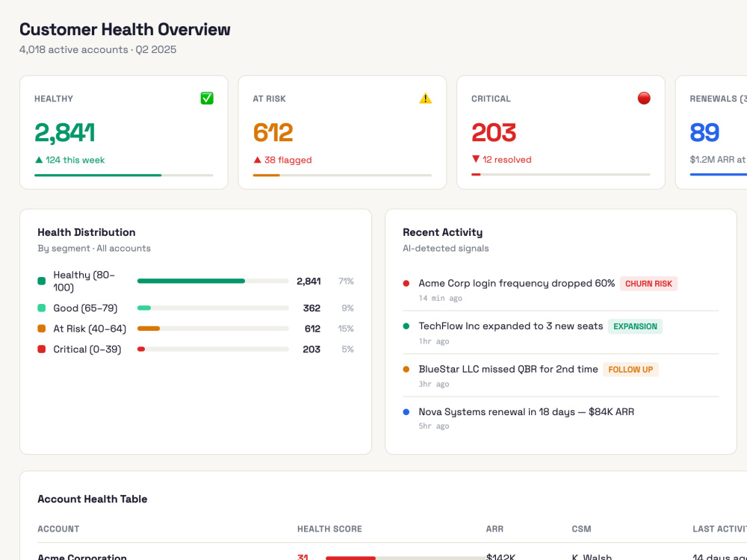The height and width of the screenshot is (560, 747).
Task: Click the light green Good (65-79) legend square
Action: click(x=41, y=308)
